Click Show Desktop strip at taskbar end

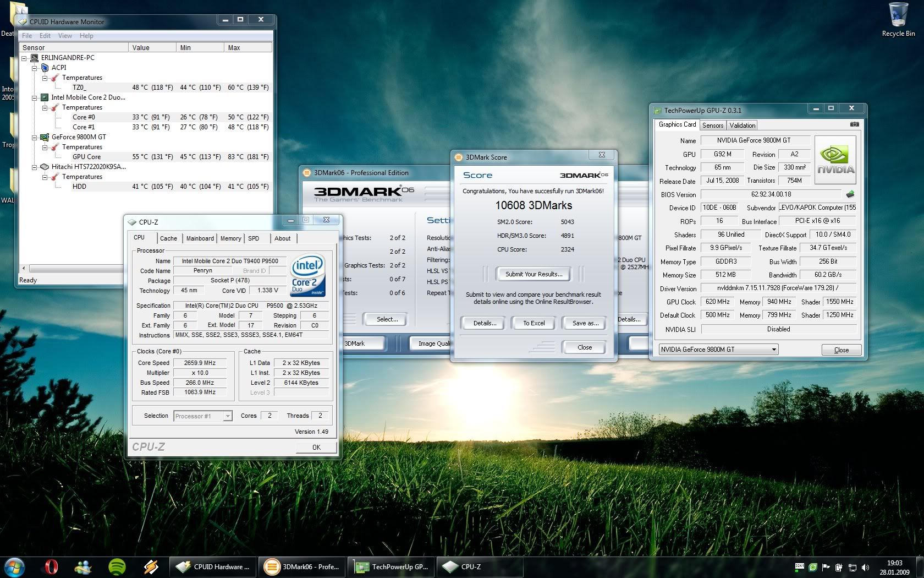click(x=920, y=567)
